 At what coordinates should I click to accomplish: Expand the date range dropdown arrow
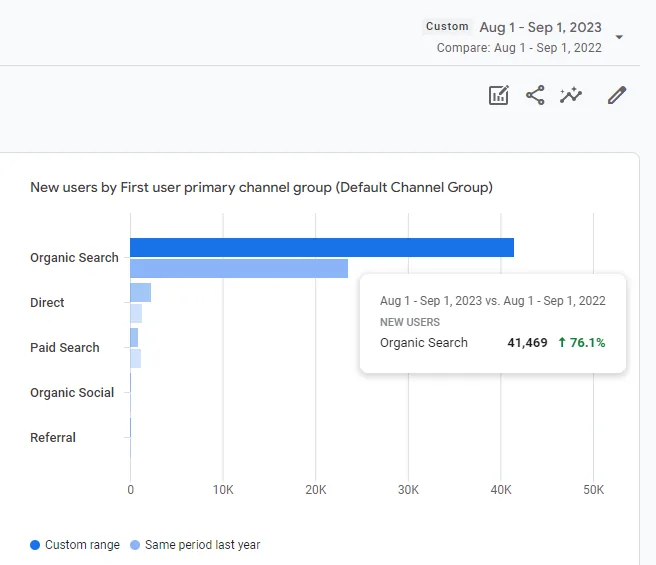coord(619,37)
